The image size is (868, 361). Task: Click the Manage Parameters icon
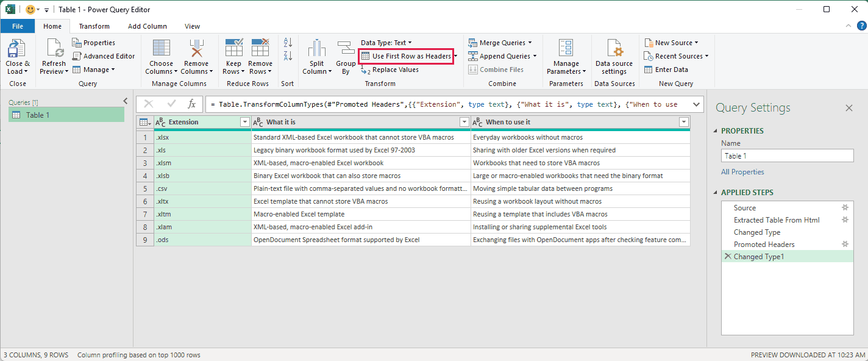[x=566, y=48]
